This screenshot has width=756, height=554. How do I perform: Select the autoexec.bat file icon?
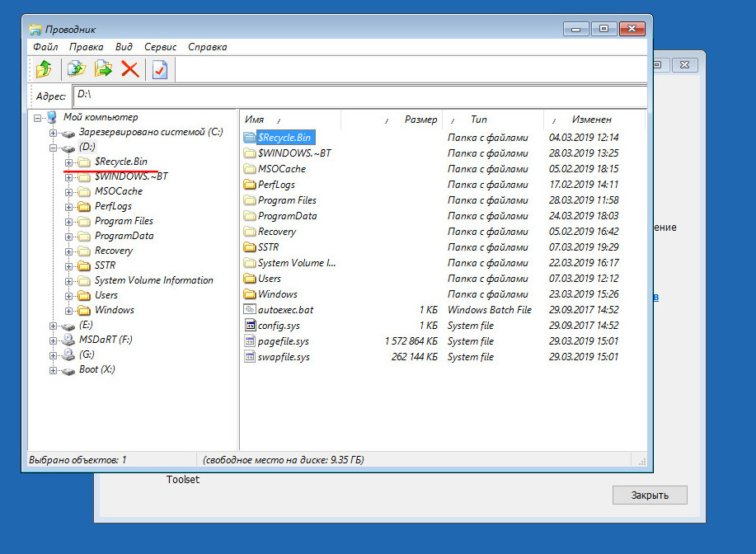pyautogui.click(x=250, y=309)
